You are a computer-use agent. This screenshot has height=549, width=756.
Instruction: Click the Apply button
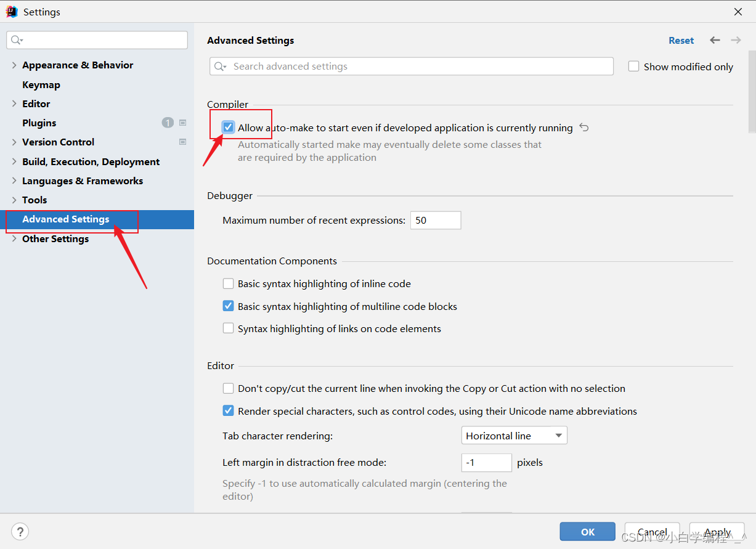[x=717, y=532]
